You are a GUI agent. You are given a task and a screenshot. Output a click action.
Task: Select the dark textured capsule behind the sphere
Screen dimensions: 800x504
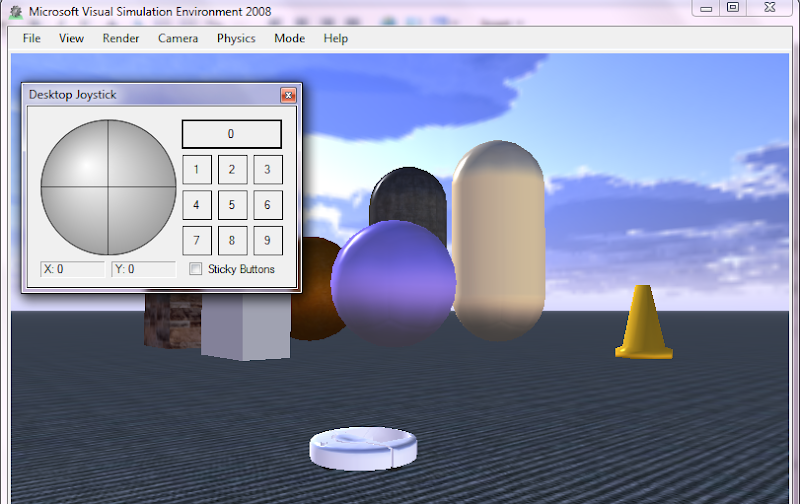pos(408,196)
